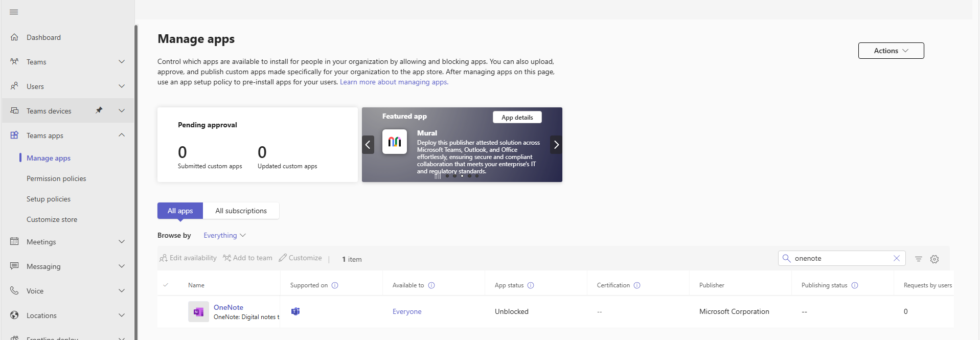Collapse the Teams apps section

pos(122,135)
